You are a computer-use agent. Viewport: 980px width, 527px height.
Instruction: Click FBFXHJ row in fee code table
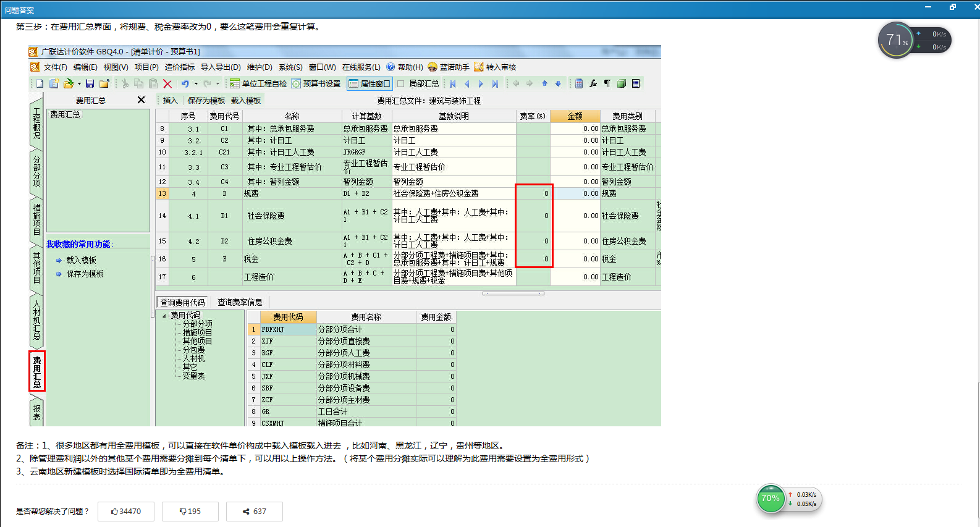(352, 329)
